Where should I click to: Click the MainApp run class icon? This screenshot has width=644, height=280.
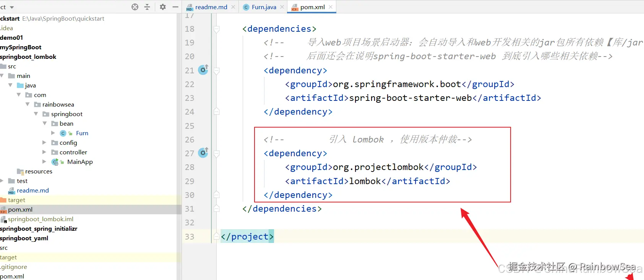(x=55, y=162)
